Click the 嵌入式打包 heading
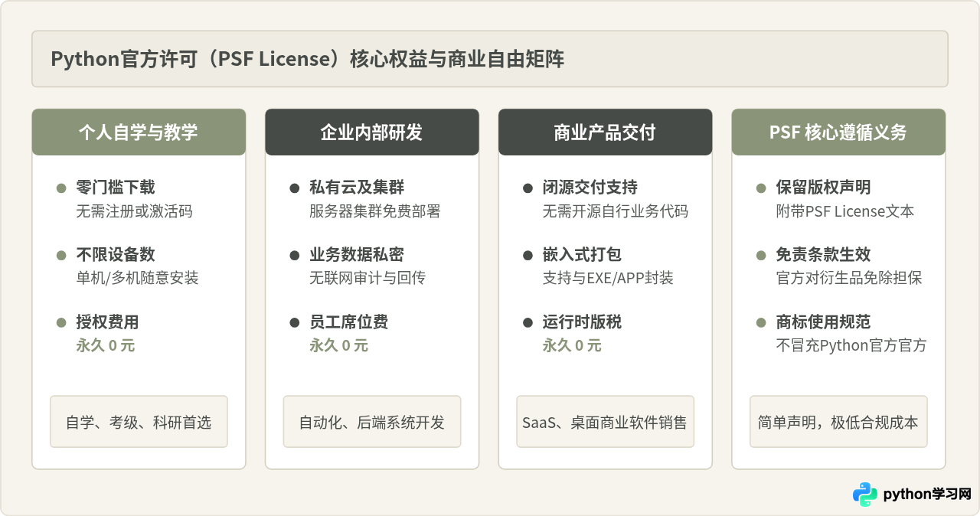 (x=582, y=255)
